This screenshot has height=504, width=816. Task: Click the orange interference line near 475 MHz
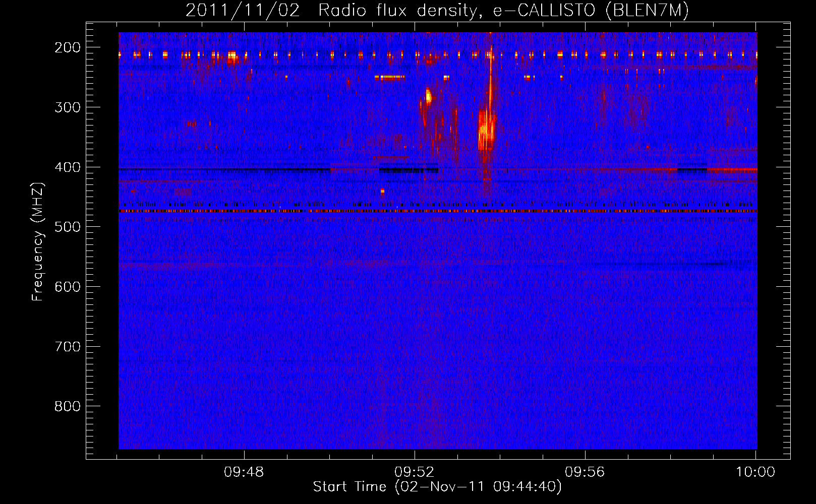click(438, 211)
